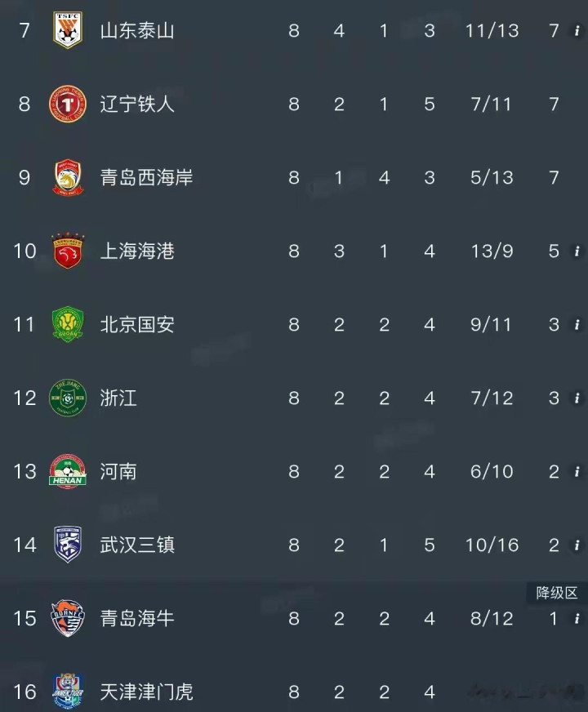The image size is (588, 712).
Task: Click the Shandong Taishan team logo
Action: (68, 31)
